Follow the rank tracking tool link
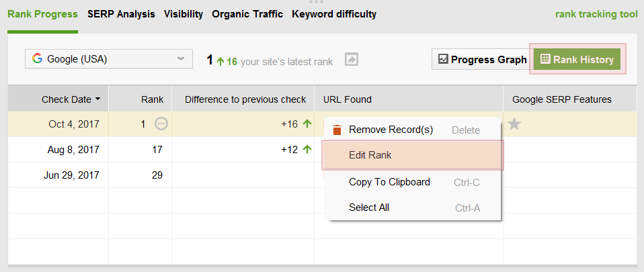 (596, 14)
